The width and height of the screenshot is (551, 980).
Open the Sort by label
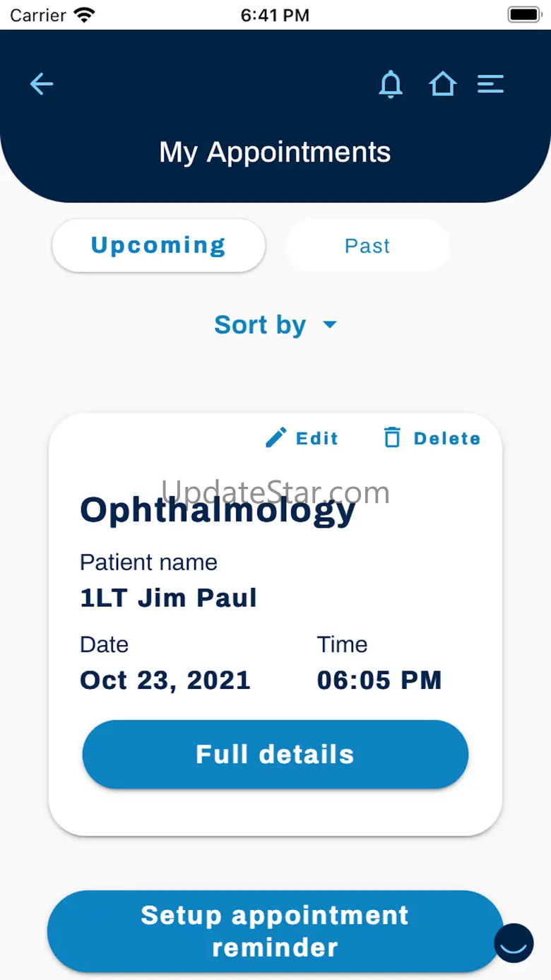pyautogui.click(x=260, y=325)
